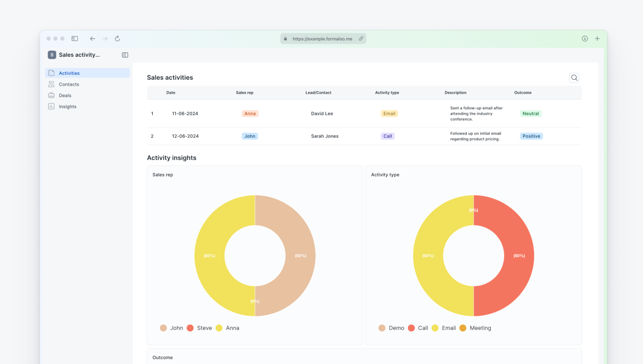Click the Activity type chart title
Image resolution: width=643 pixels, height=364 pixels.
(x=385, y=175)
